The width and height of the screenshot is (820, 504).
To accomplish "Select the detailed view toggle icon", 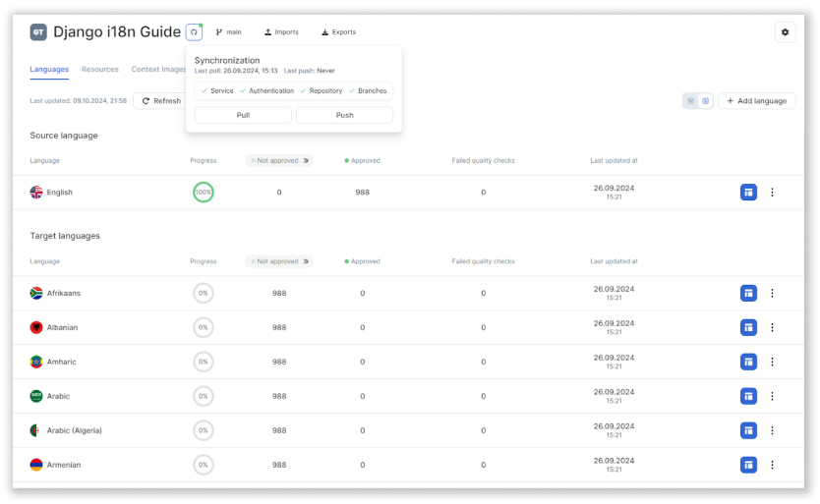I will click(x=705, y=101).
